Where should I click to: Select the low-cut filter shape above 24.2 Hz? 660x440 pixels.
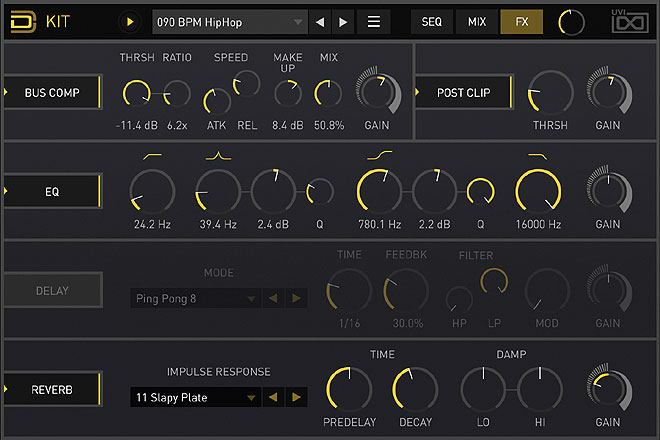tap(152, 156)
